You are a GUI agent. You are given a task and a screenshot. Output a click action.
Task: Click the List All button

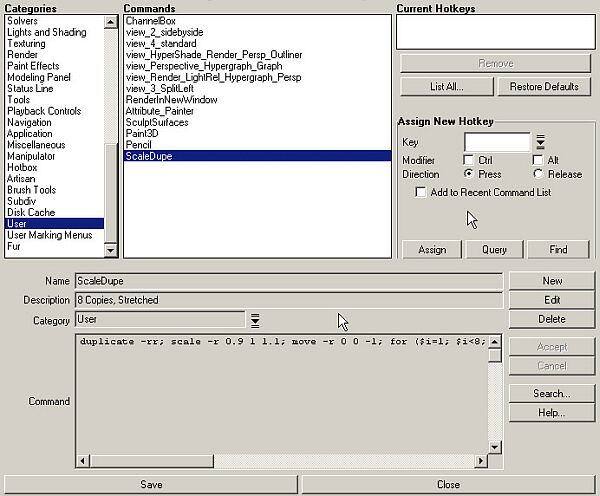pyautogui.click(x=446, y=87)
